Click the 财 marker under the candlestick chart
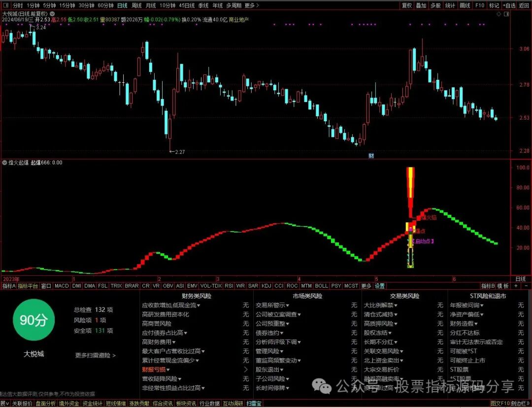This screenshot has width=532, height=408. click(x=371, y=156)
